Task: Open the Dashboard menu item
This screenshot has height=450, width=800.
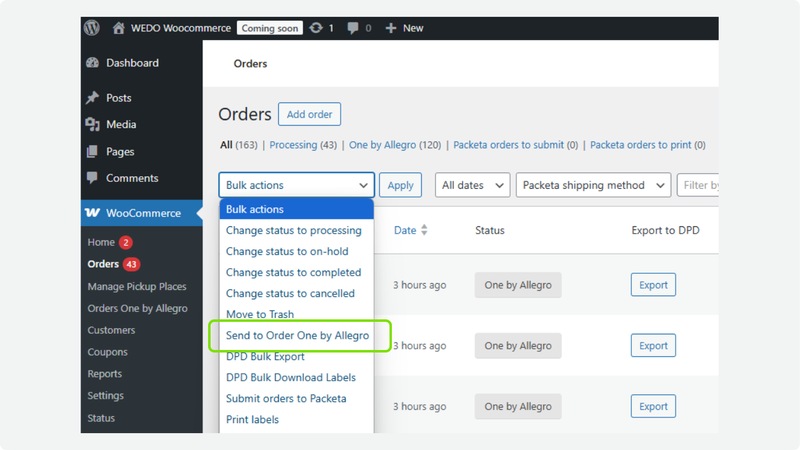Action: click(132, 63)
